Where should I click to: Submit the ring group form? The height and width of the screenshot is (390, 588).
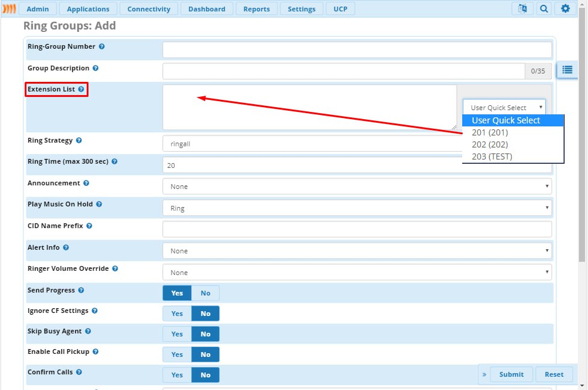(511, 374)
